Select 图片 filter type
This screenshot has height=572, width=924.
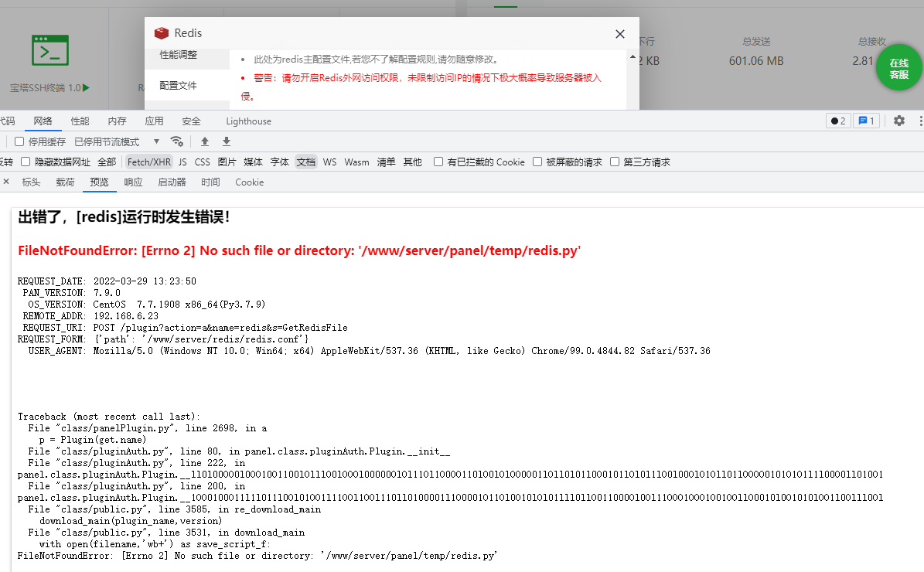[227, 162]
